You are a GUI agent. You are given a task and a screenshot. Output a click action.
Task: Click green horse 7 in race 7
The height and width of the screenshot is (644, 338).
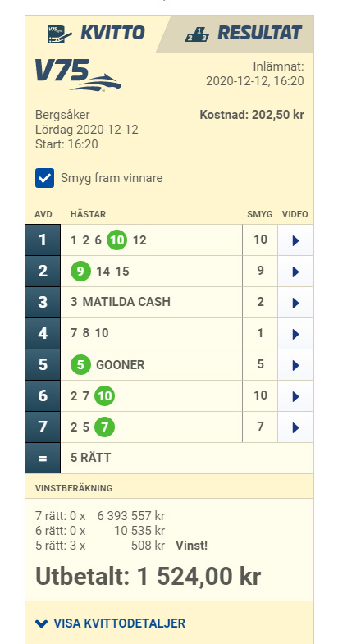click(x=104, y=427)
